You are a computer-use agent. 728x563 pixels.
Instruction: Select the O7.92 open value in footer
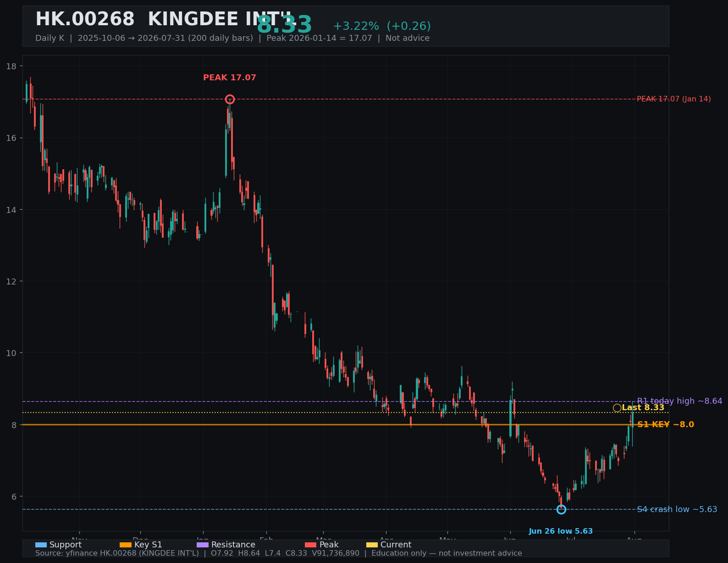pyautogui.click(x=222, y=553)
